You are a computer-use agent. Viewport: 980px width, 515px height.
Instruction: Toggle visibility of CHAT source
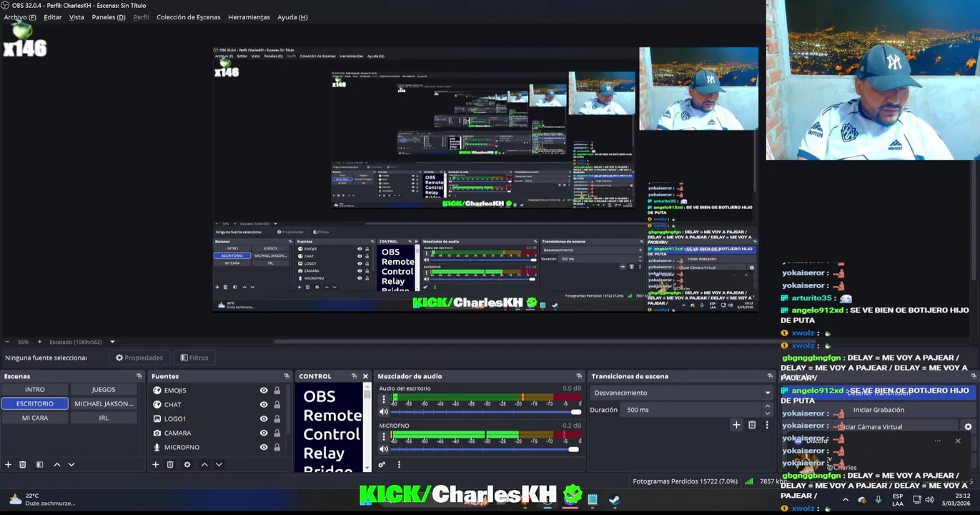click(264, 404)
